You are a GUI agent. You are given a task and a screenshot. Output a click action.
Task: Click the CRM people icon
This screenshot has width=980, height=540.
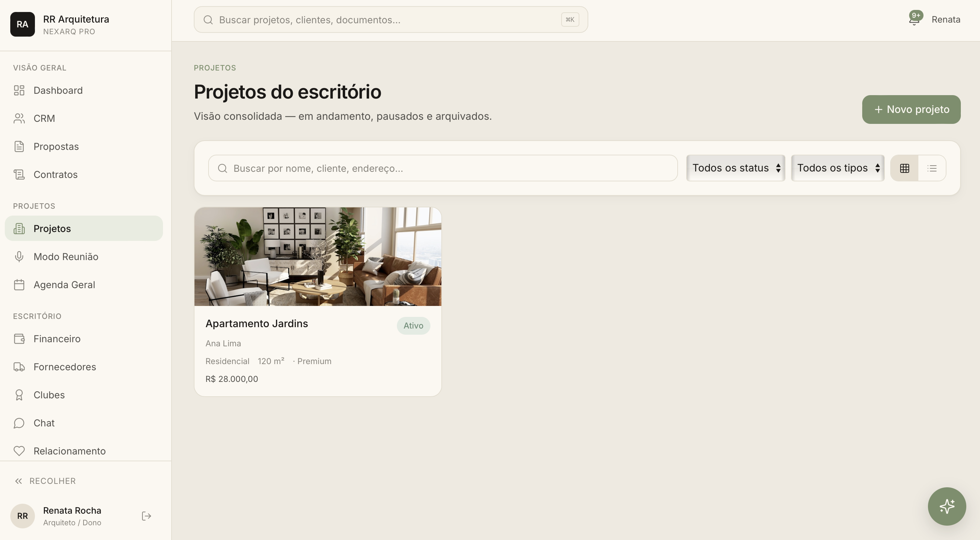[x=19, y=119]
